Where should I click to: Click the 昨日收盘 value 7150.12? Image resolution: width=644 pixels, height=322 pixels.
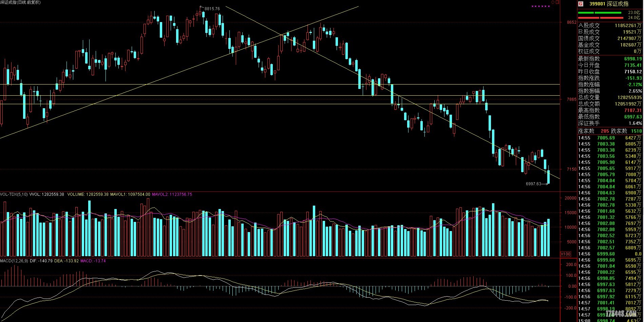click(633, 72)
